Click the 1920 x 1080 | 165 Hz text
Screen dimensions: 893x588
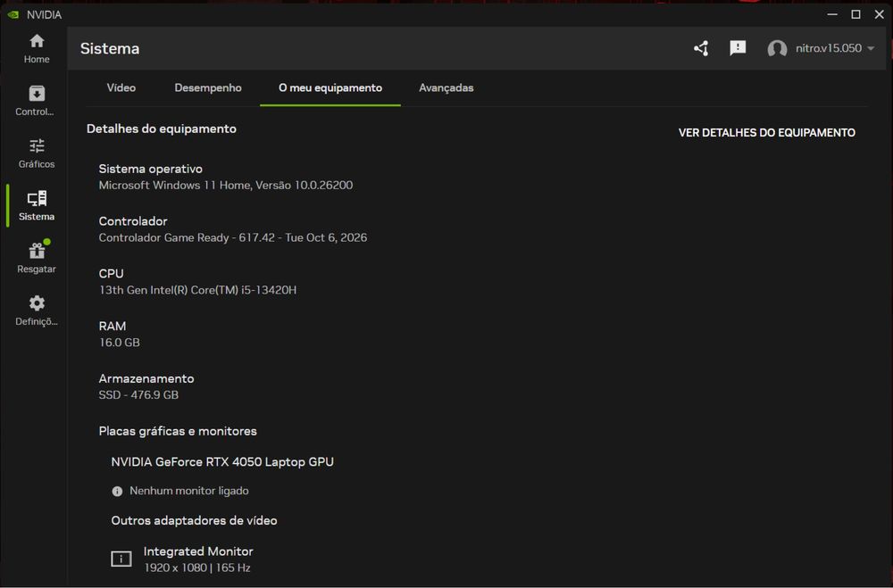coord(197,567)
